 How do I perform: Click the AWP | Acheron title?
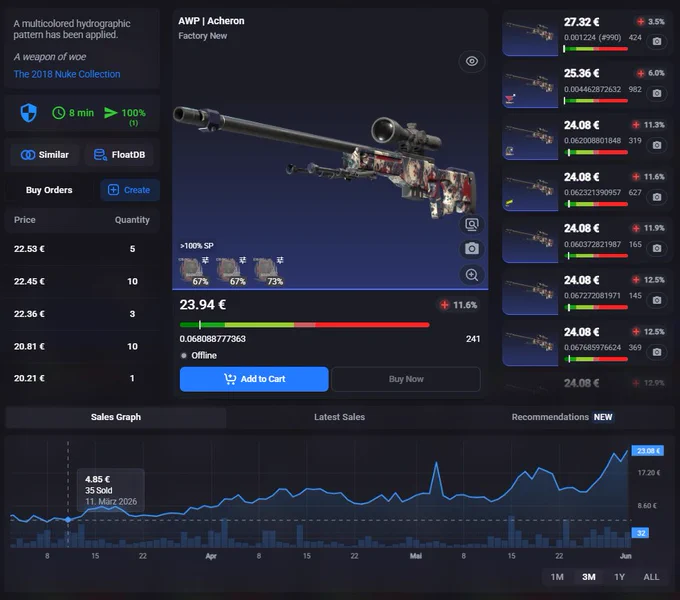pyautogui.click(x=211, y=21)
